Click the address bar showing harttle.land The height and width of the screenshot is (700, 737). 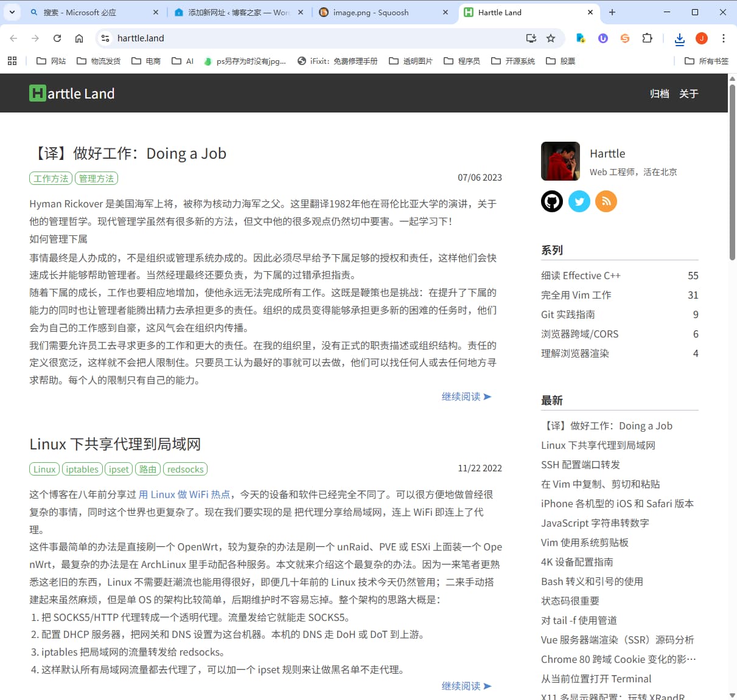pos(304,38)
